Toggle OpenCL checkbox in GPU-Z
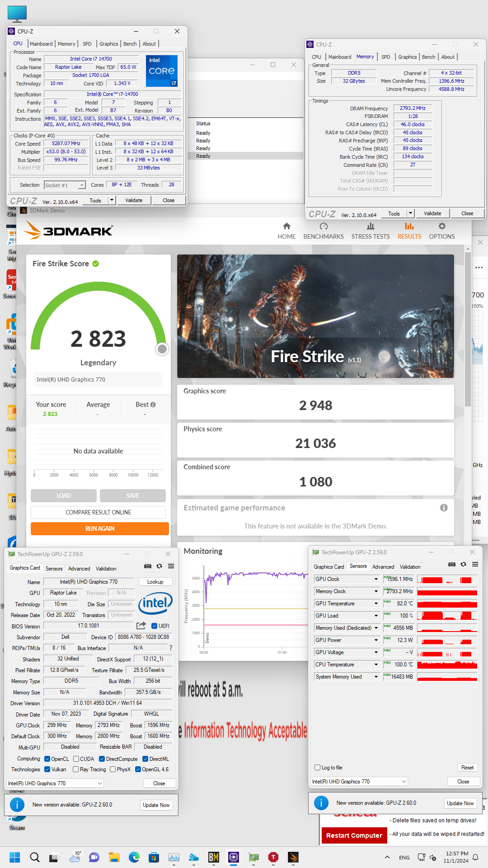This screenshot has height=868, width=488. pyautogui.click(x=47, y=759)
